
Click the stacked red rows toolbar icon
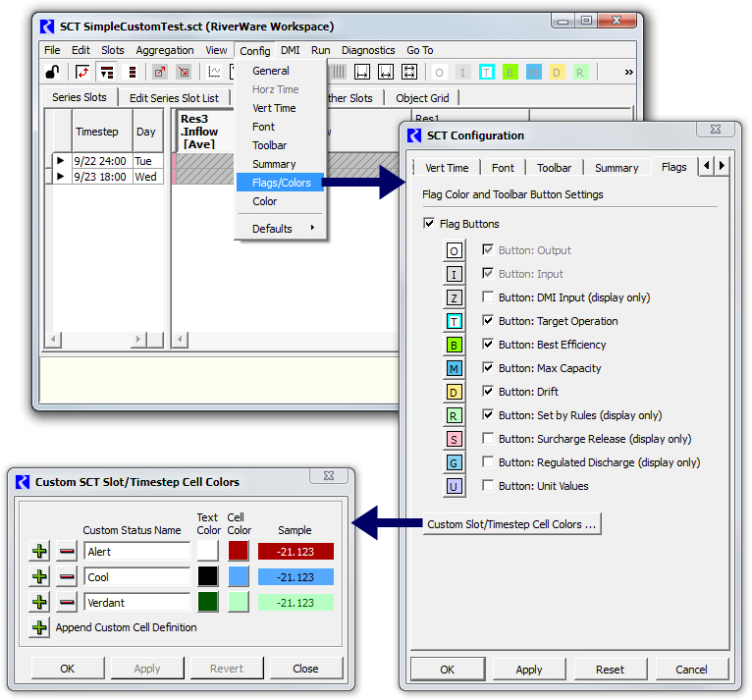click(x=132, y=72)
